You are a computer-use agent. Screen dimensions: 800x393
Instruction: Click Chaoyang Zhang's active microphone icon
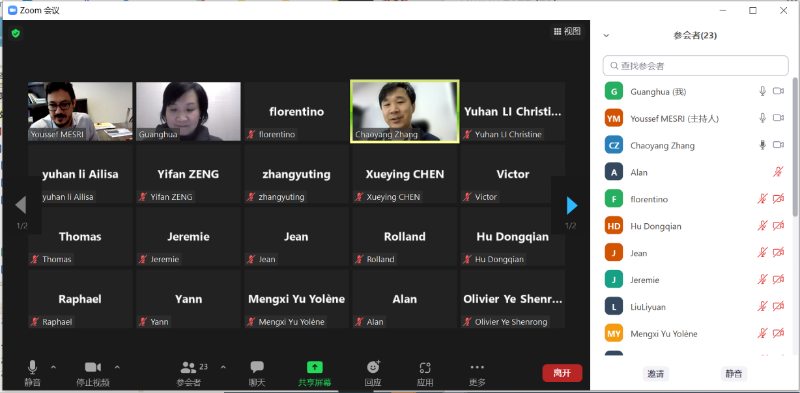point(763,145)
